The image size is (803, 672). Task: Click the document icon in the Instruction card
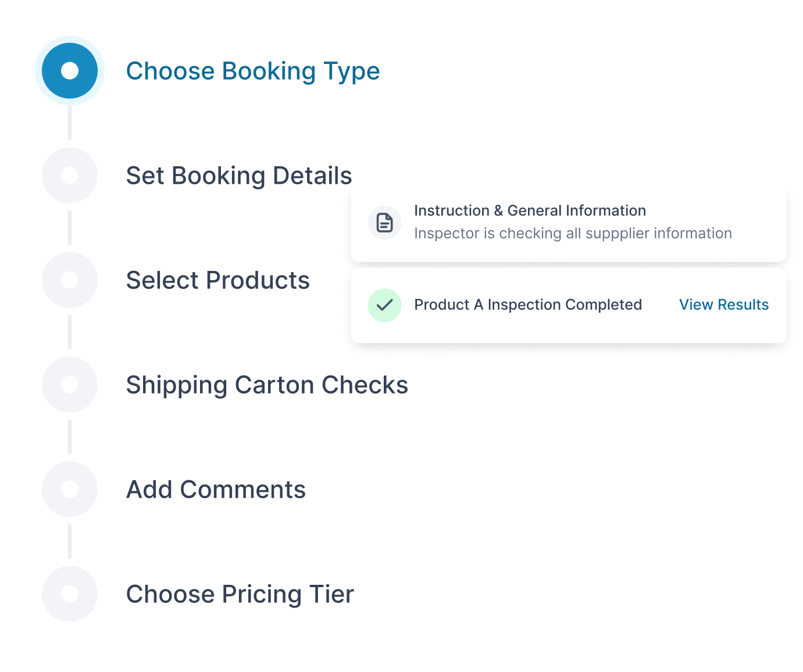point(384,223)
